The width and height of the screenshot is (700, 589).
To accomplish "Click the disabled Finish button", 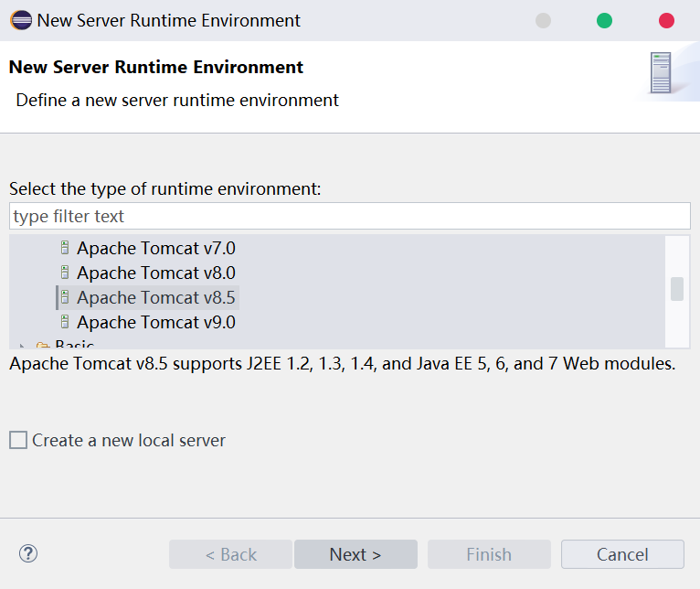I will coord(489,554).
